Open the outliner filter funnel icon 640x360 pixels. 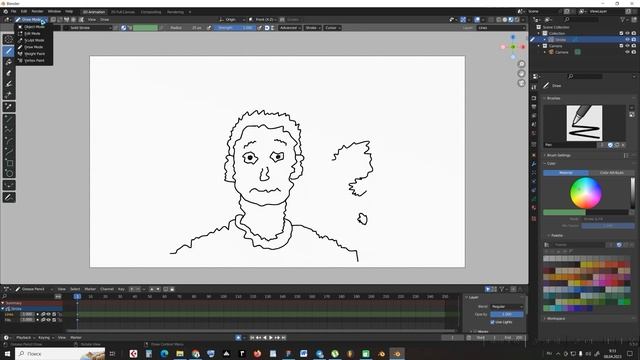[622, 20]
